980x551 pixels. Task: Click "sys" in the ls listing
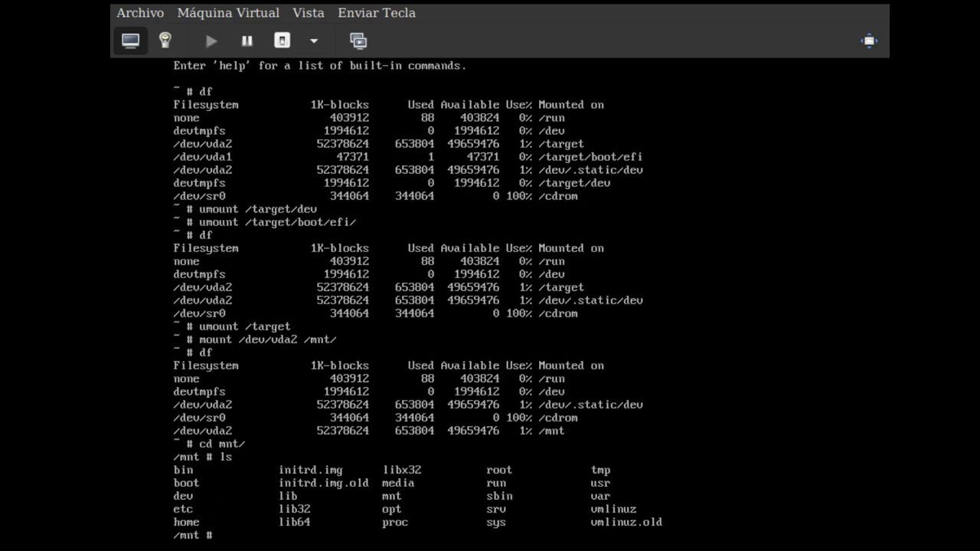(x=496, y=522)
